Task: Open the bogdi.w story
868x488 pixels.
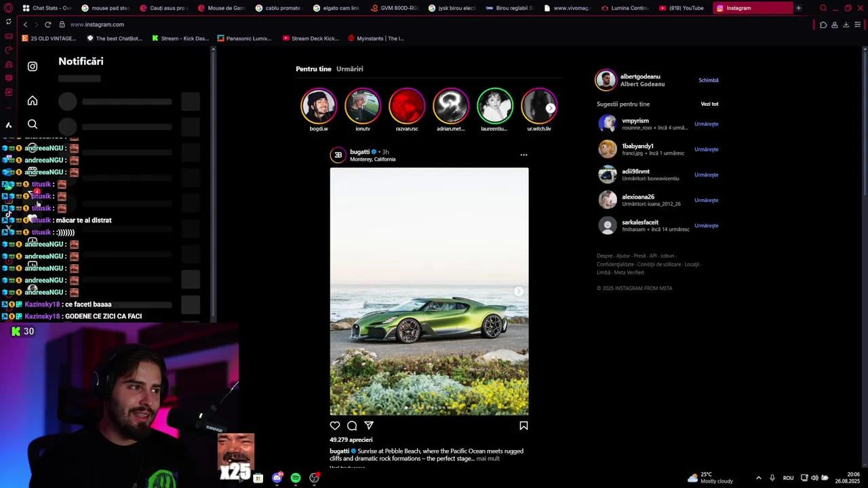Action: 319,106
